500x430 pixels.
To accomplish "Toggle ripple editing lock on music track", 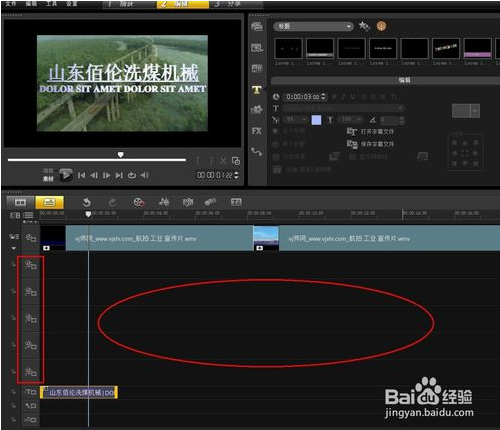I will point(13,420).
